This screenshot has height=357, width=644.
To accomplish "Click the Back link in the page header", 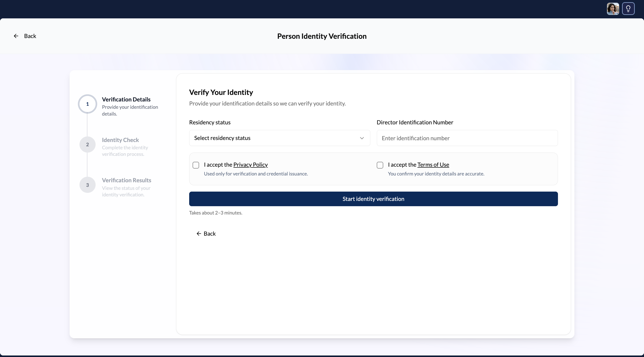I will 30,36.
